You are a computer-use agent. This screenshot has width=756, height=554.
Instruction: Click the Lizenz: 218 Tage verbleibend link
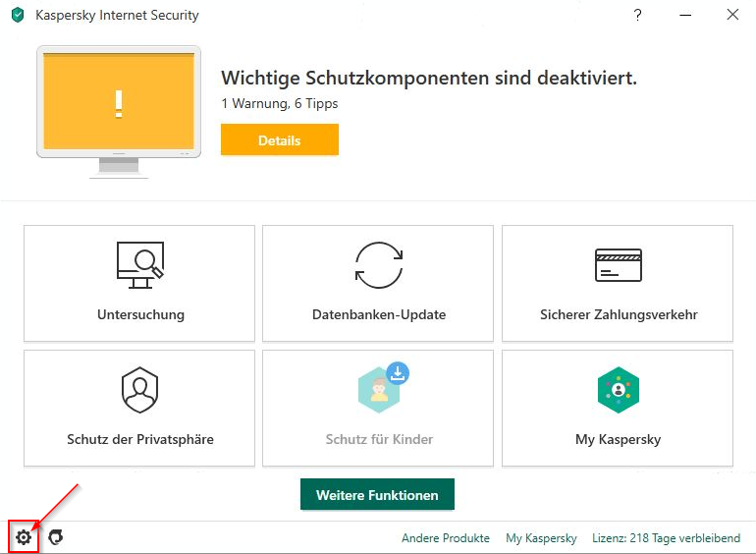point(667,538)
